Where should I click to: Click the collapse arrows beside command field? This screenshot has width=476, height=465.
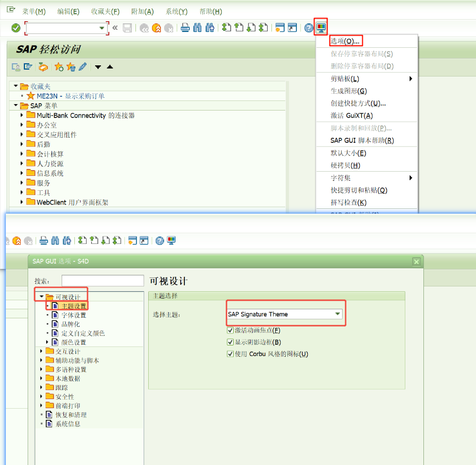(x=115, y=28)
